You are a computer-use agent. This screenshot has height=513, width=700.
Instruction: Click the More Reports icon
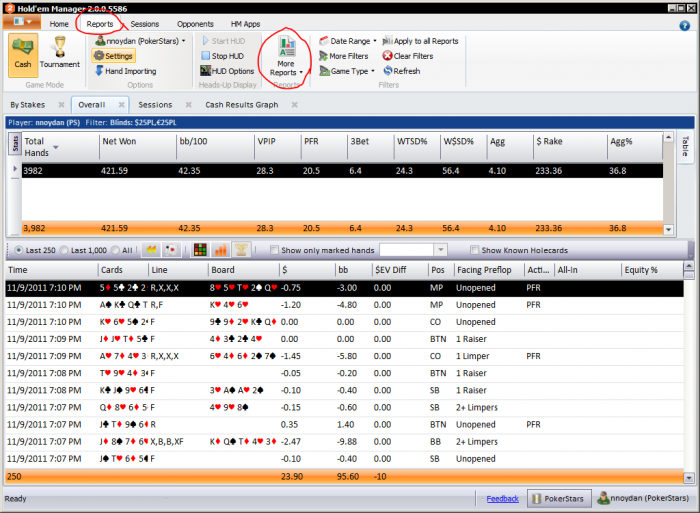pyautogui.click(x=287, y=46)
